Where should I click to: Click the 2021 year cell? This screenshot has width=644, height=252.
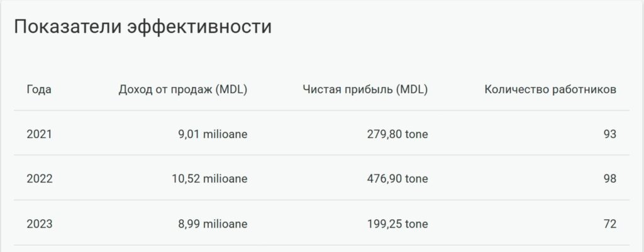point(40,134)
